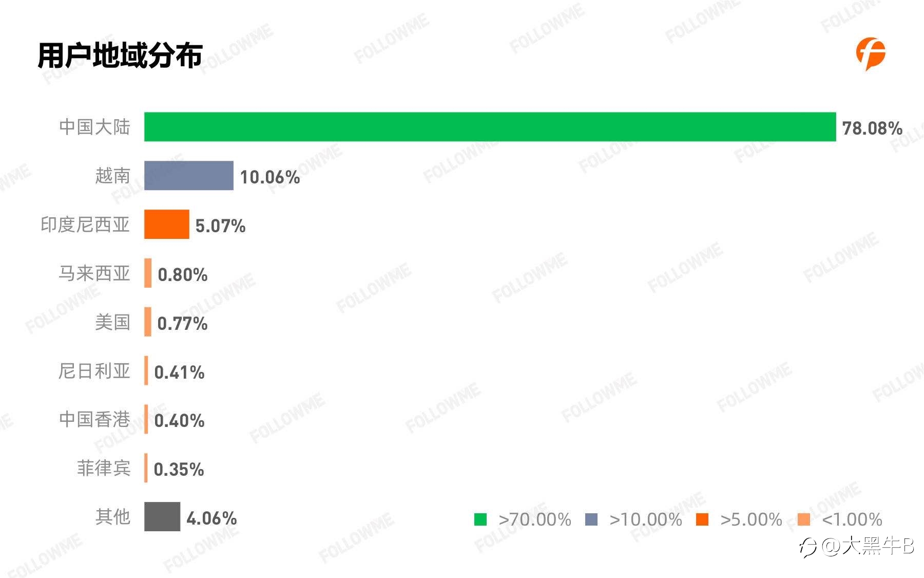Click the 菲律宾 axis label

pyautogui.click(x=104, y=468)
